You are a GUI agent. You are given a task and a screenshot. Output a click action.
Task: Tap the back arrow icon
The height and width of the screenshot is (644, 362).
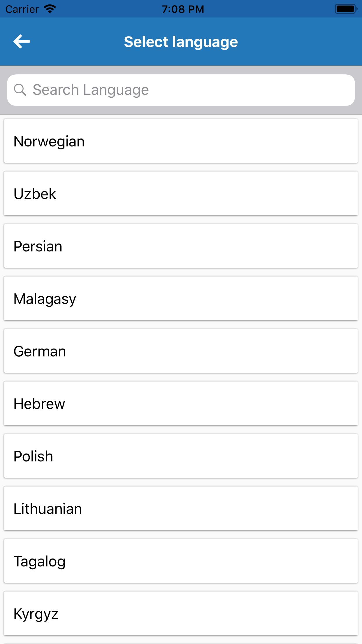pyautogui.click(x=22, y=41)
